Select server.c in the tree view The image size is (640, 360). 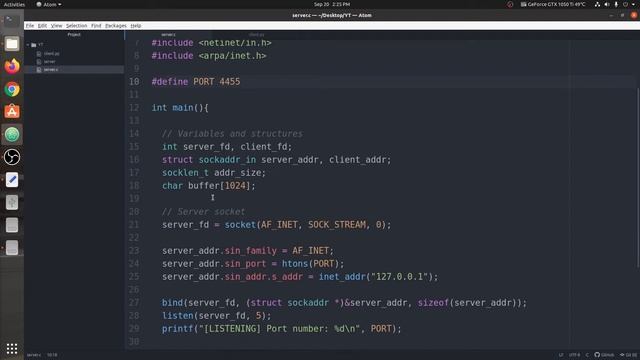(x=51, y=70)
